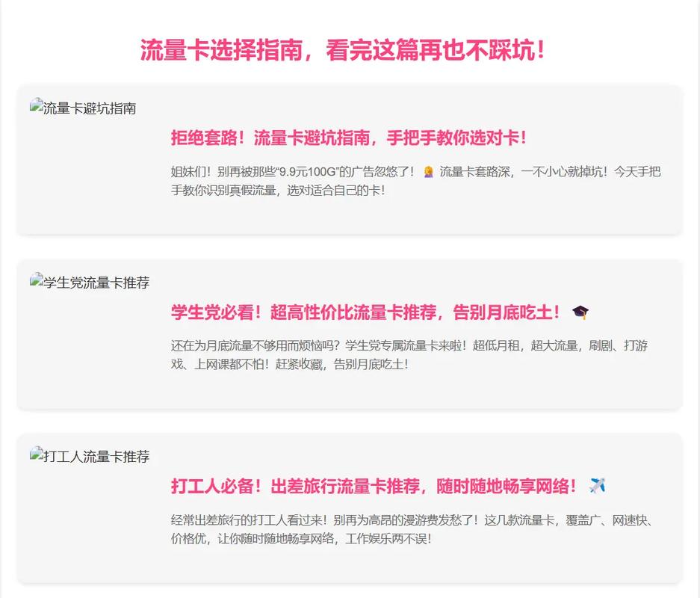700x598 pixels.
Task: Click the woman emoji in the first card's text
Action: [429, 172]
